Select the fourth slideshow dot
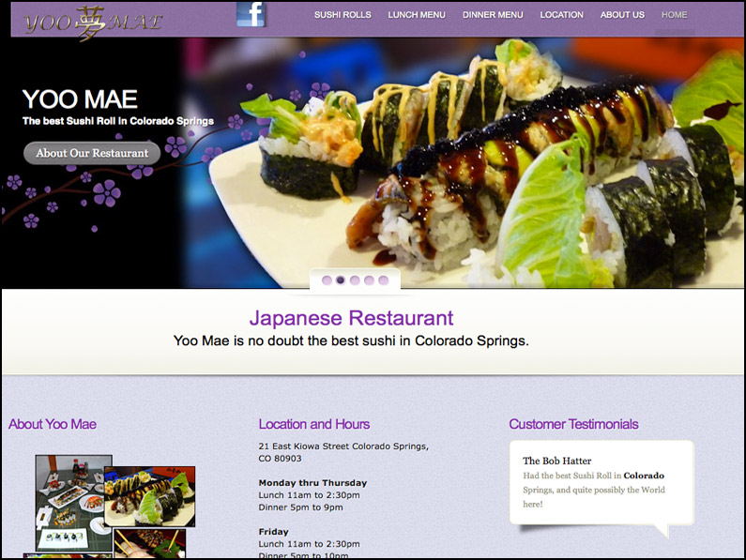 tap(369, 280)
